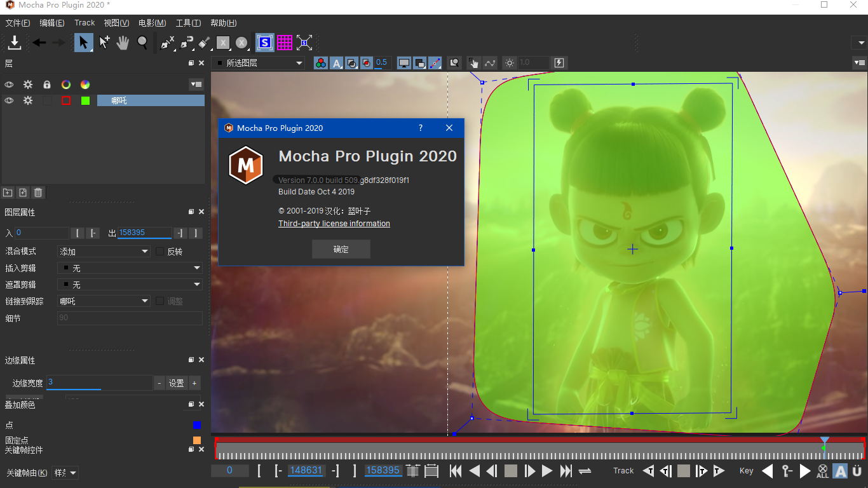Toggle visibility eye of the 哪吒 layer
868x488 pixels.
10,100
